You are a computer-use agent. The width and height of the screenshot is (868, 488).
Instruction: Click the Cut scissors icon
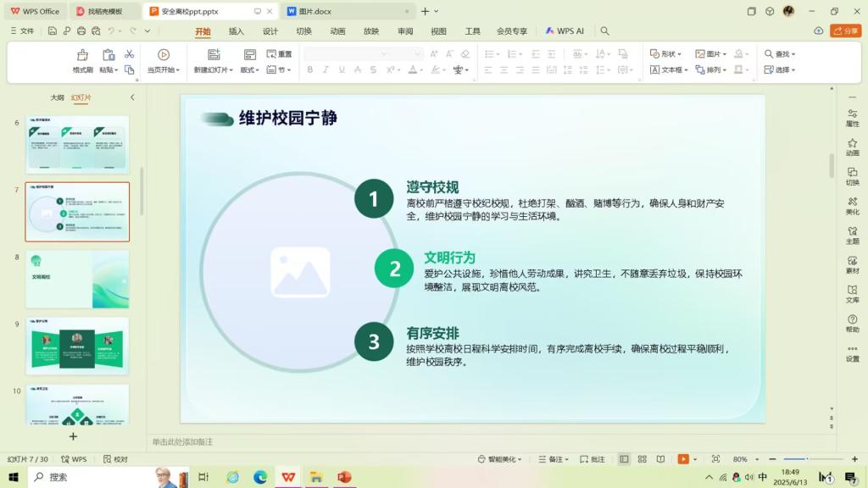(129, 54)
